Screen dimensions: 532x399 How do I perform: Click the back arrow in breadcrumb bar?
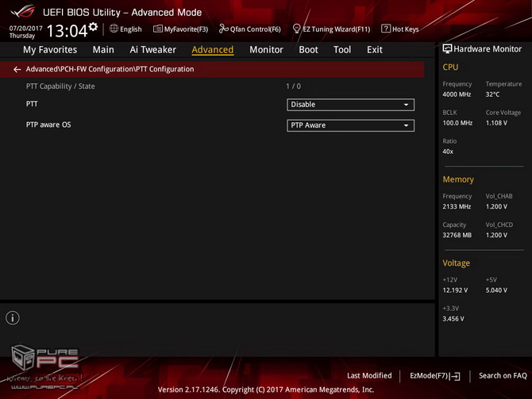tap(17, 70)
